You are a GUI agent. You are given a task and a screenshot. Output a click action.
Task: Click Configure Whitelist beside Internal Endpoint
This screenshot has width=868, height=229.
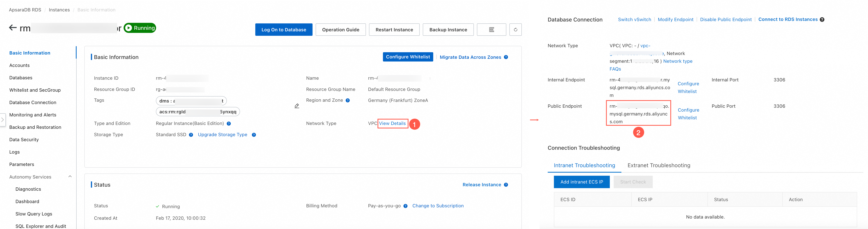click(688, 88)
